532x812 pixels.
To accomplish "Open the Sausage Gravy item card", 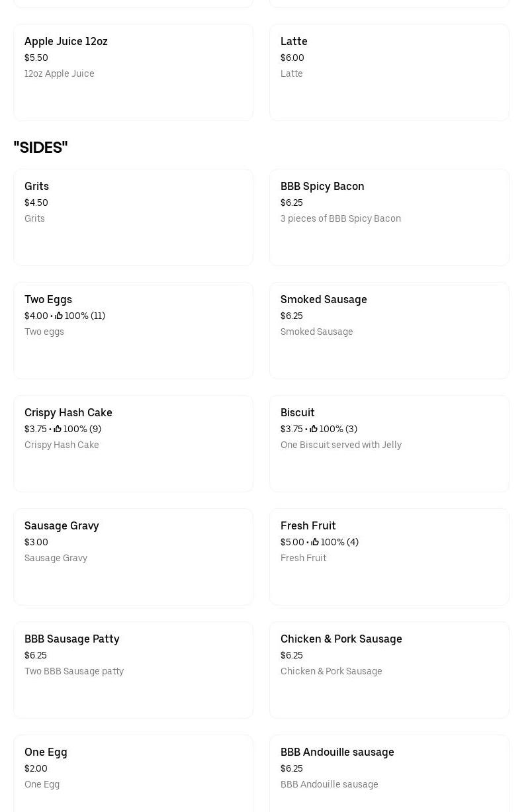I will click(x=133, y=557).
